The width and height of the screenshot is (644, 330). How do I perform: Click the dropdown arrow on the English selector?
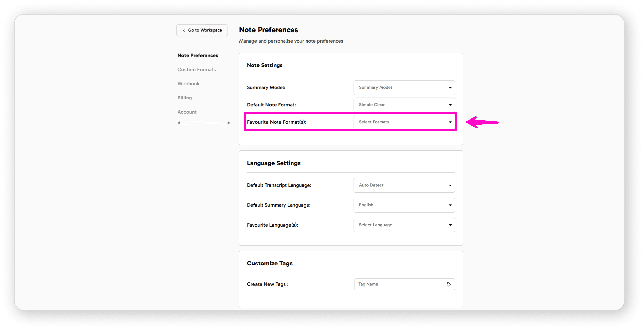point(450,205)
